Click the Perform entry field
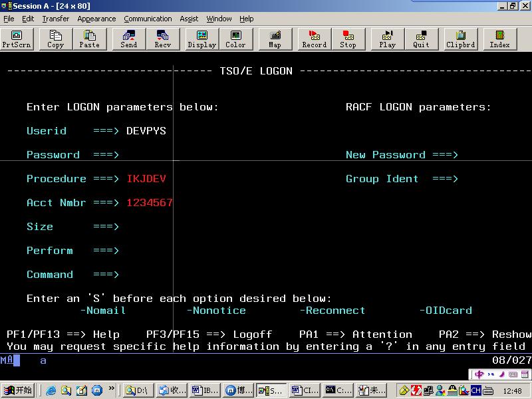This screenshot has height=399, width=532. pyautogui.click(x=149, y=251)
